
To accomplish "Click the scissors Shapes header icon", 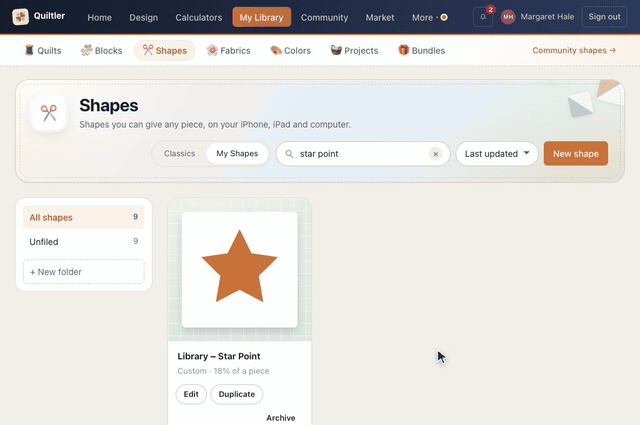I will click(x=49, y=113).
